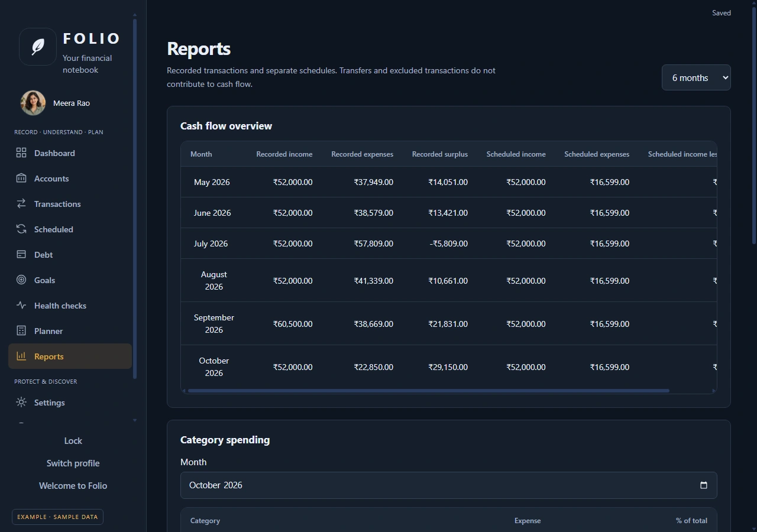Click the Lock button

73,441
